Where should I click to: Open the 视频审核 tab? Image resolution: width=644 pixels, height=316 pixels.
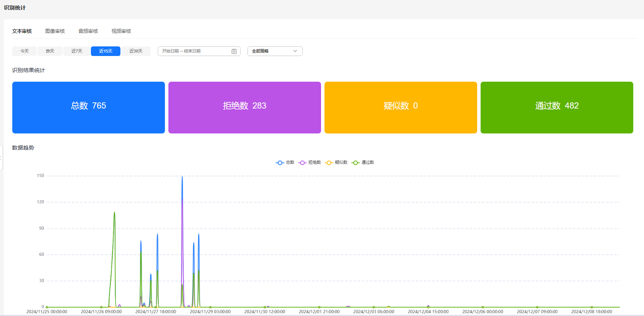point(121,31)
